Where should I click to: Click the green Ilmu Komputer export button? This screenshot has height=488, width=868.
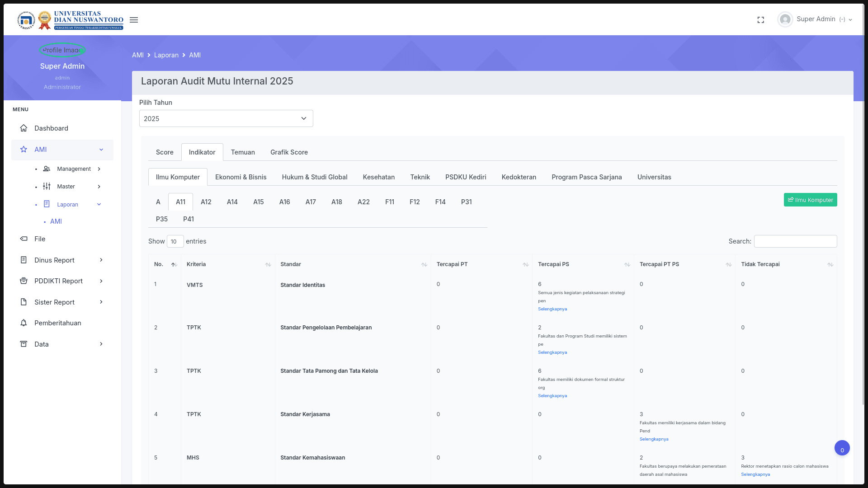[811, 200]
